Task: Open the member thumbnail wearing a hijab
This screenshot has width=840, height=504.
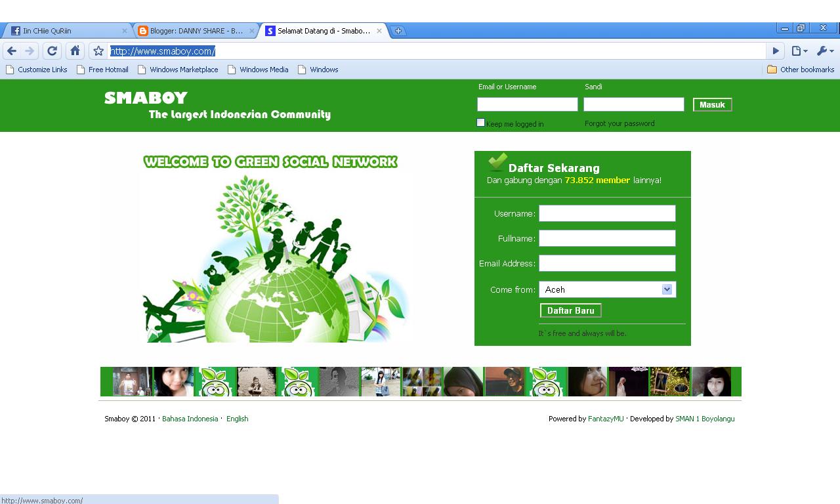Action: (463, 382)
